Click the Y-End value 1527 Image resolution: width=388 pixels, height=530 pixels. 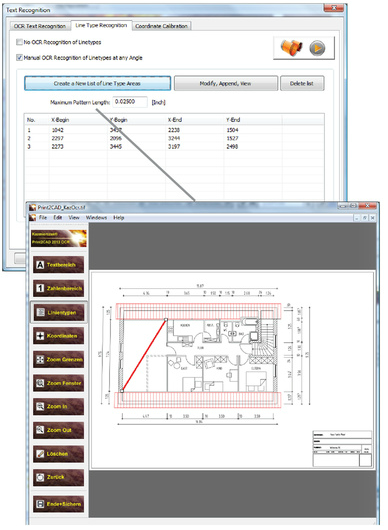(233, 138)
